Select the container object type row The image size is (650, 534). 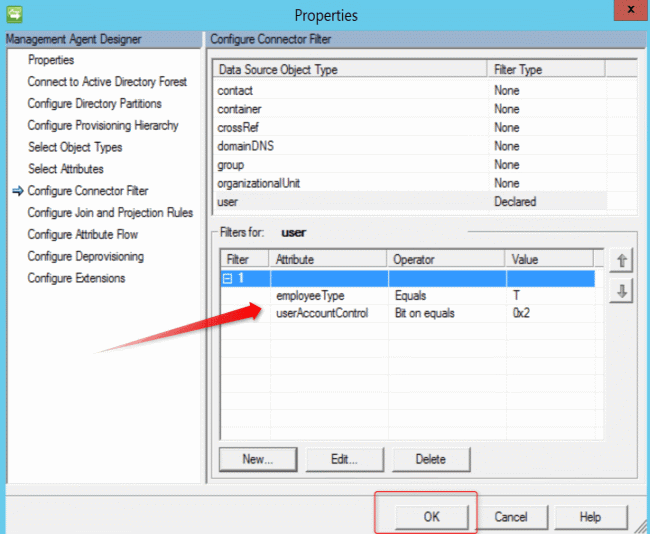coord(410,109)
